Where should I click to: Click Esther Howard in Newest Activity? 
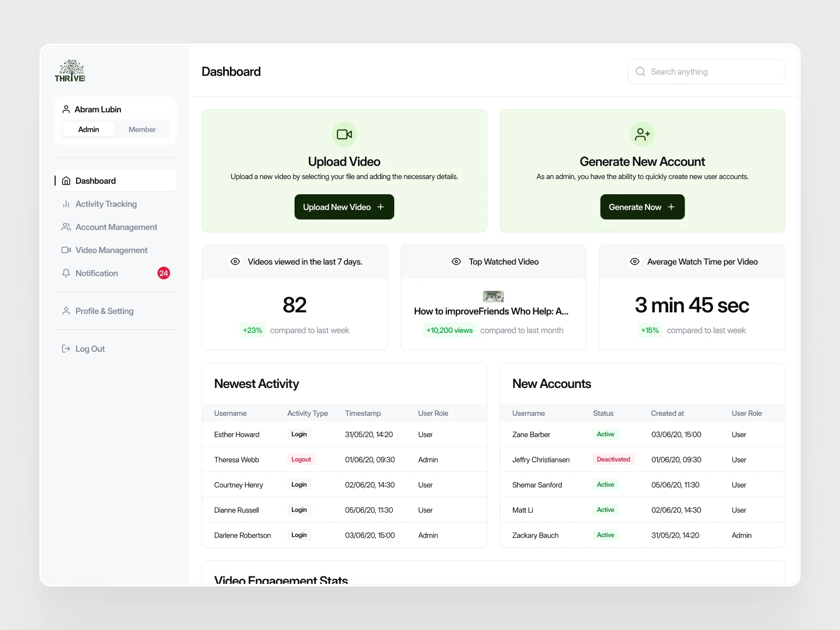point(237,435)
